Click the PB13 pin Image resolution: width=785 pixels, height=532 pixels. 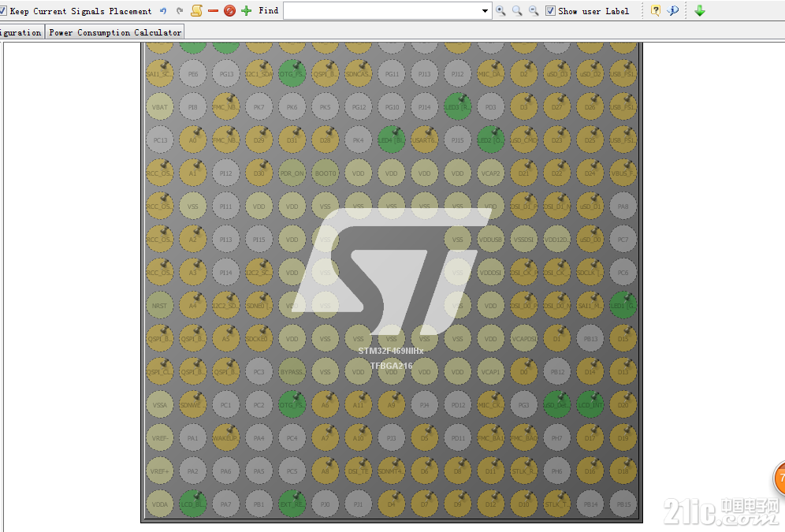pyautogui.click(x=590, y=339)
